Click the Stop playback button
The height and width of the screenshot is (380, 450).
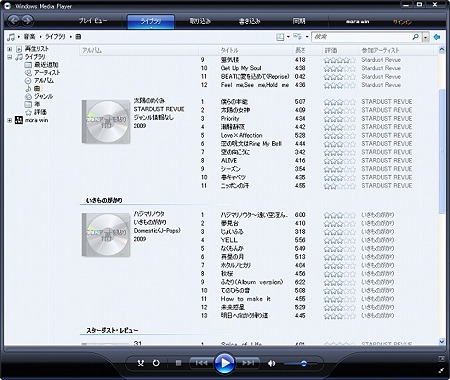point(178,363)
